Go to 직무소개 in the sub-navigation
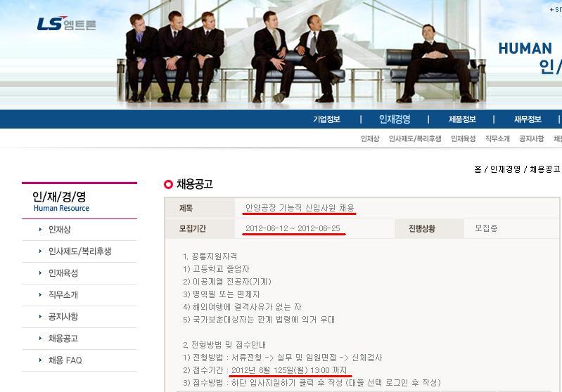The height and width of the screenshot is (392, 562). click(x=497, y=138)
